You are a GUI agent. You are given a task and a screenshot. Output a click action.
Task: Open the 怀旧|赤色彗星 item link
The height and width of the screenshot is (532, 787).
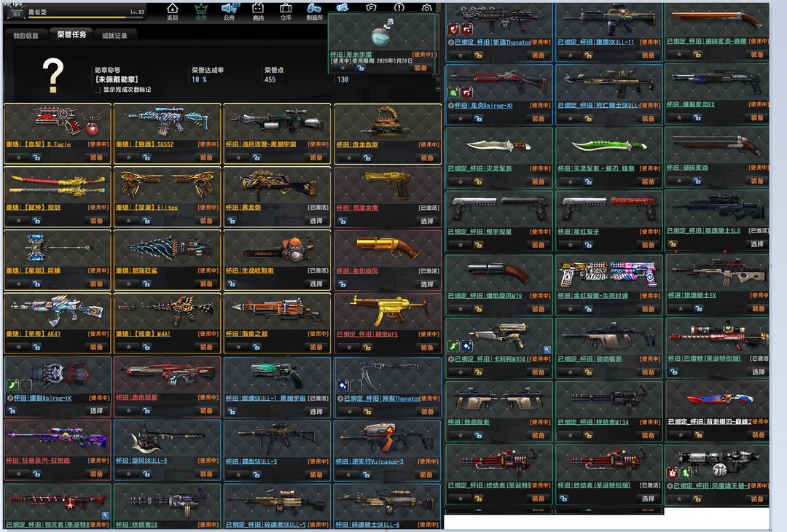point(136,397)
